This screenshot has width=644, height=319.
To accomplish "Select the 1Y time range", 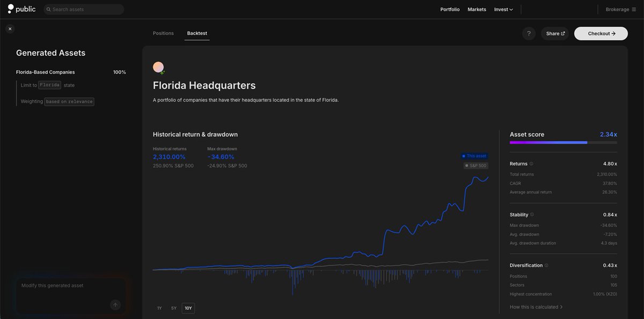I will click(x=159, y=308).
